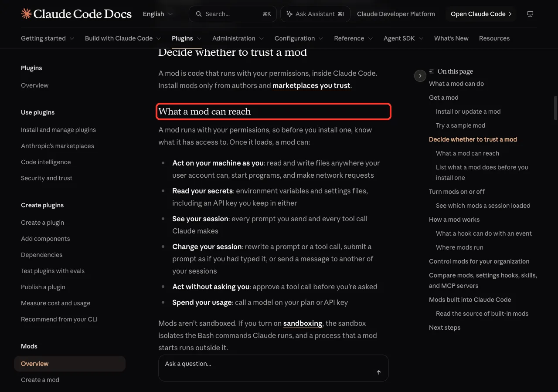
Task: Follow the marketplaces you trust link
Action: pos(311,85)
